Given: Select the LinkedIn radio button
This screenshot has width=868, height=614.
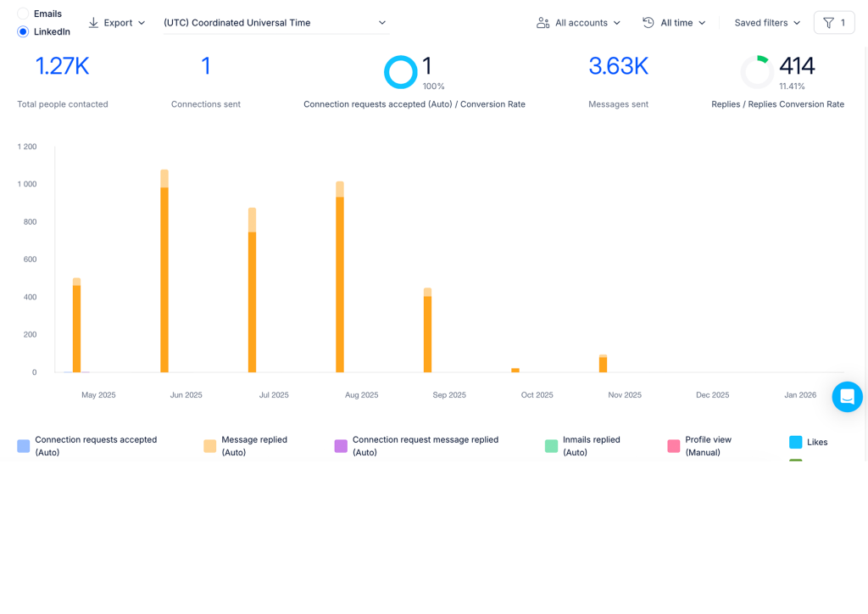Looking at the screenshot, I should click(x=23, y=31).
